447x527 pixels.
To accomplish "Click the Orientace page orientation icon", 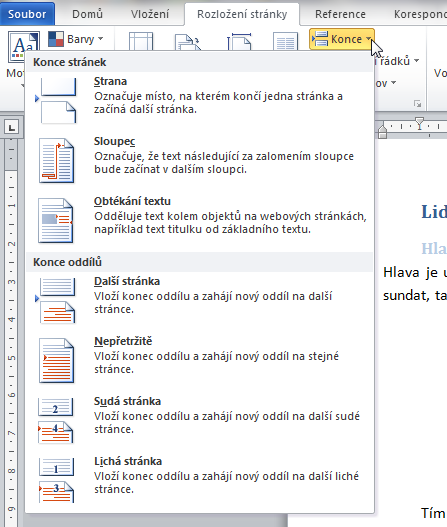I will (188, 42).
